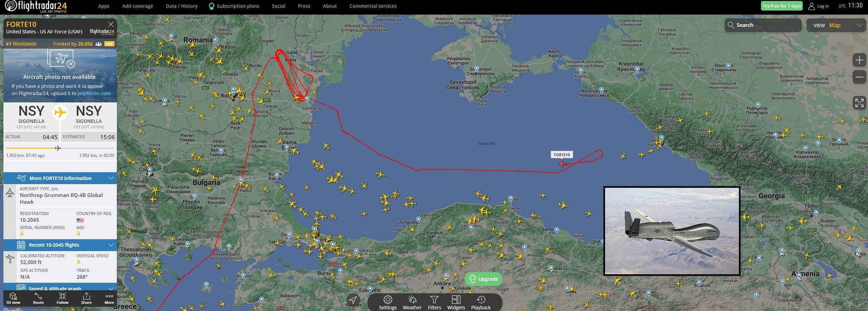Close the FORTE10 flight panel
The image size is (868, 311).
click(111, 25)
